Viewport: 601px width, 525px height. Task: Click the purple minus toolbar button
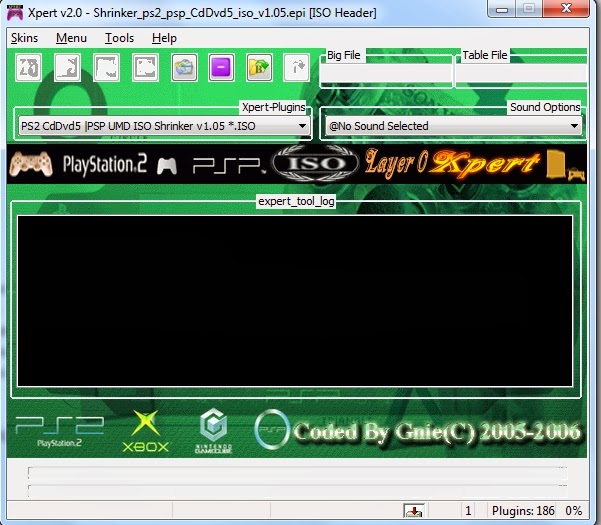(222, 68)
